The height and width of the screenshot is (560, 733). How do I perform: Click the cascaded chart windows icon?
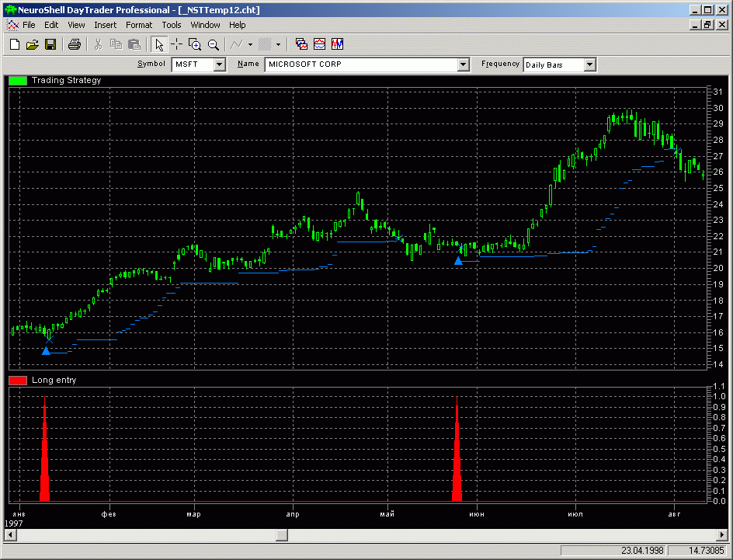pos(301,44)
